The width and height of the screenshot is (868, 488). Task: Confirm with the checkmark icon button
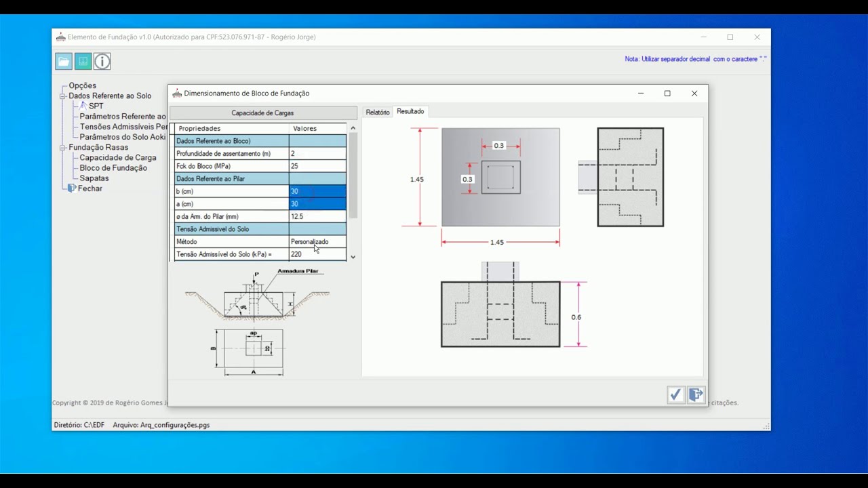[x=675, y=394]
